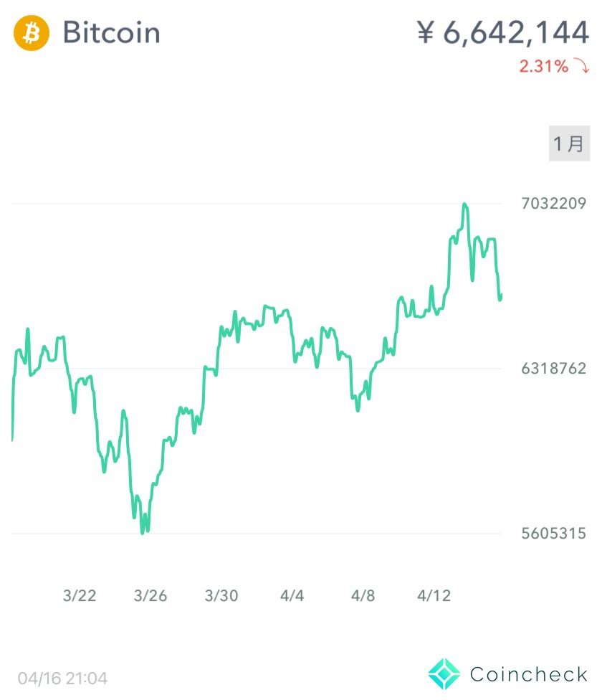Viewport: 602px width, 700px height.
Task: Click the 3/26 date label
Action: pos(150,595)
